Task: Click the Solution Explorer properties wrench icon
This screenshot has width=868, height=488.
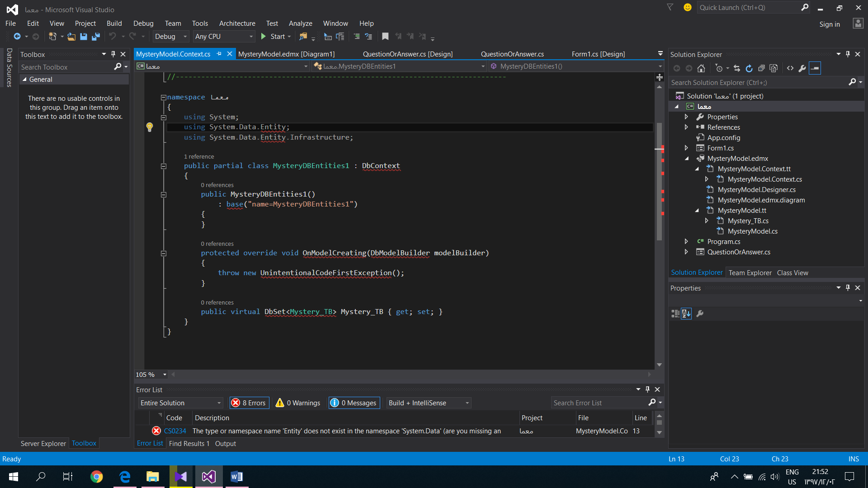Action: coord(802,68)
